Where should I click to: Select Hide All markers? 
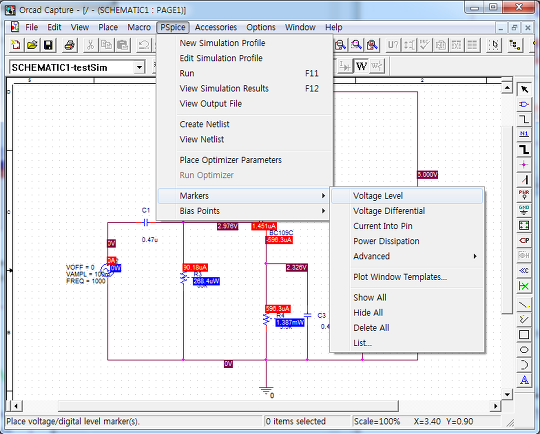click(407, 312)
